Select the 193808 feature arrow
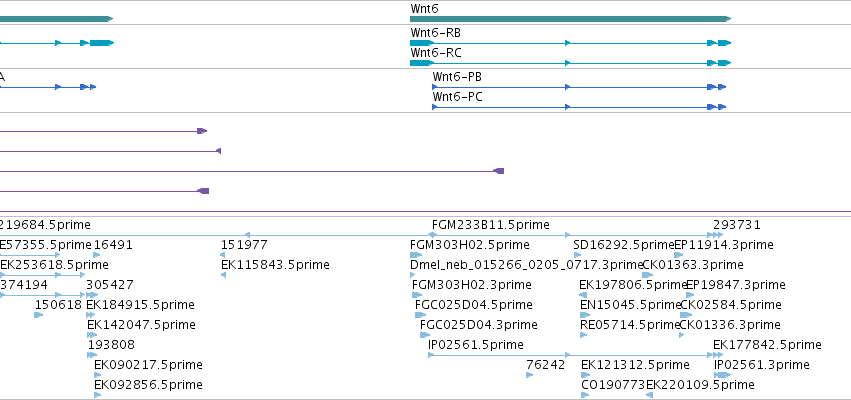This screenshot has width=851, height=400. click(92, 355)
